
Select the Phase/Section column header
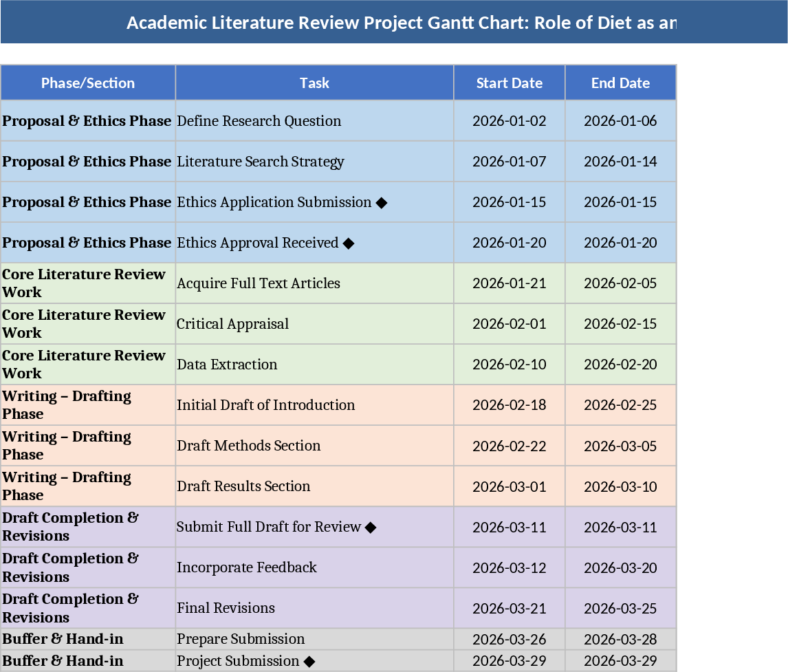88,83
